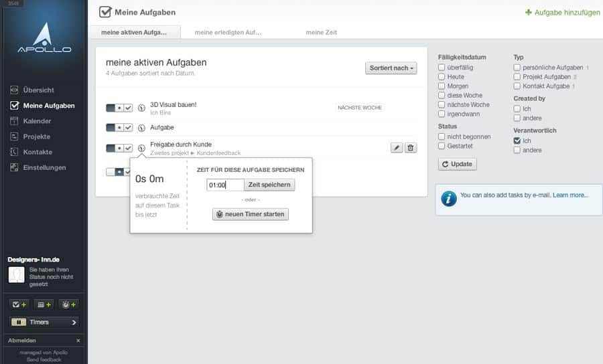Switch to the meine Zeit tab
This screenshot has height=364, width=603.
coord(321,32)
